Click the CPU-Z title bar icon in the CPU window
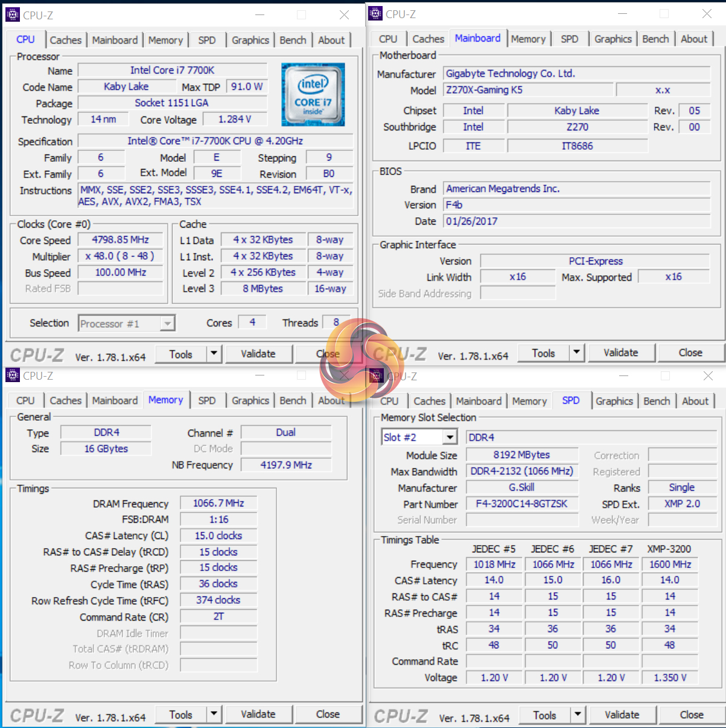 [x=13, y=14]
